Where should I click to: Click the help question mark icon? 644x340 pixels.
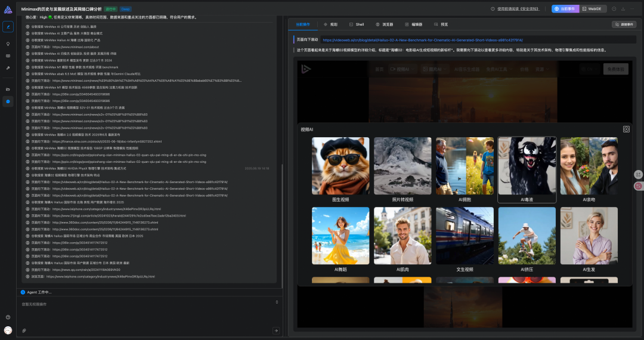8,317
